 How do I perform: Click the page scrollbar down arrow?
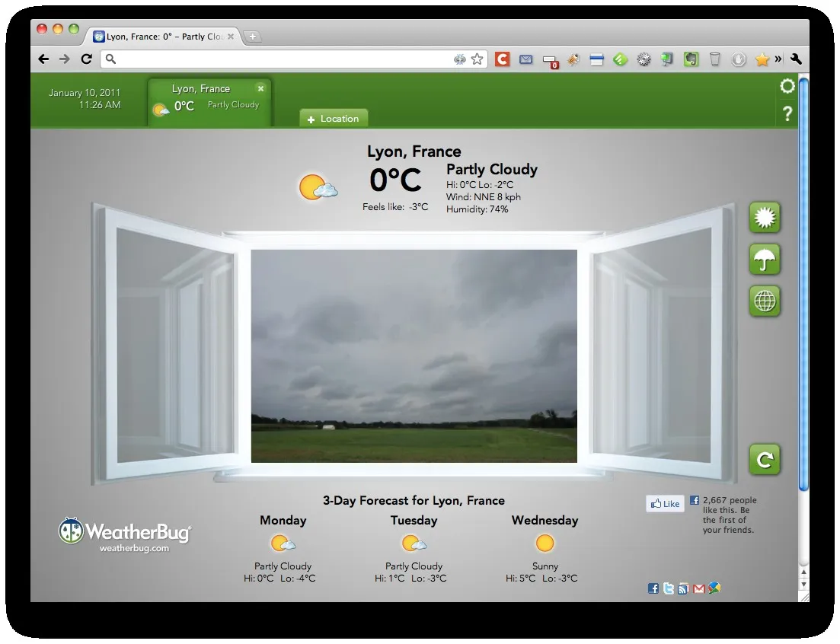point(803,585)
